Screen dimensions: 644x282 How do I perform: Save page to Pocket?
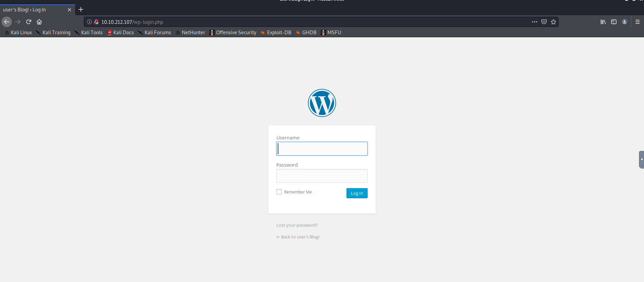click(544, 22)
